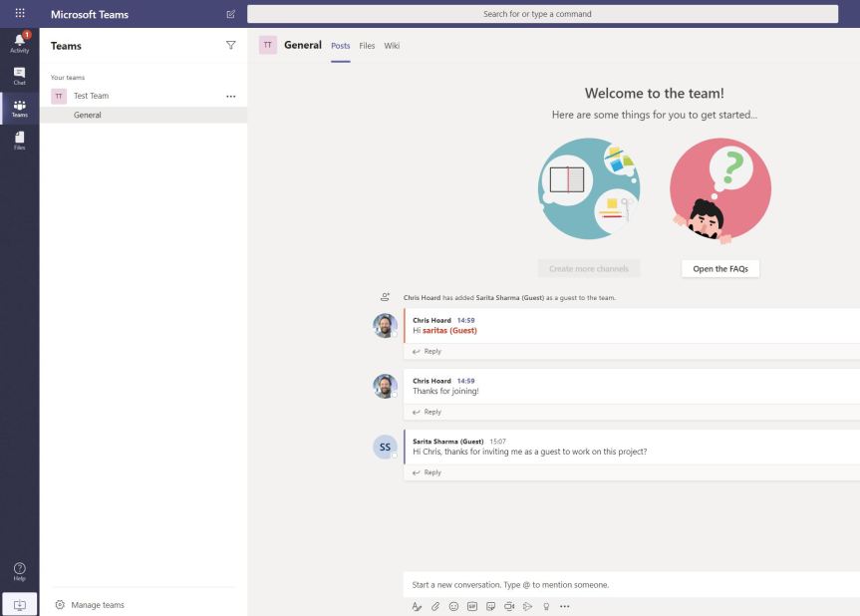
Task: Switch to the Wiki tab
Action: point(392,45)
